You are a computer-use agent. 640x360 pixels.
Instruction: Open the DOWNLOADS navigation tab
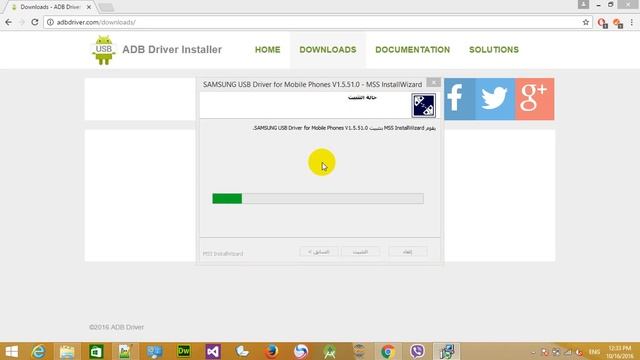tap(328, 50)
